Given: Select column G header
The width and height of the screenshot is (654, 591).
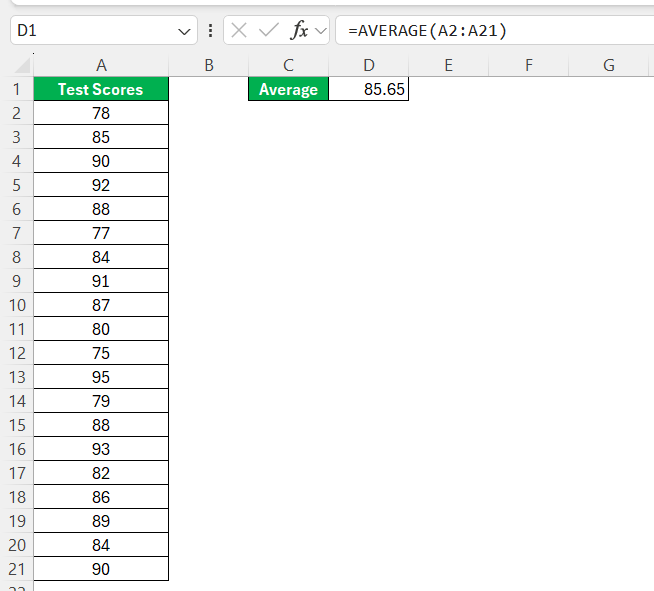Looking at the screenshot, I should pyautogui.click(x=609, y=65).
